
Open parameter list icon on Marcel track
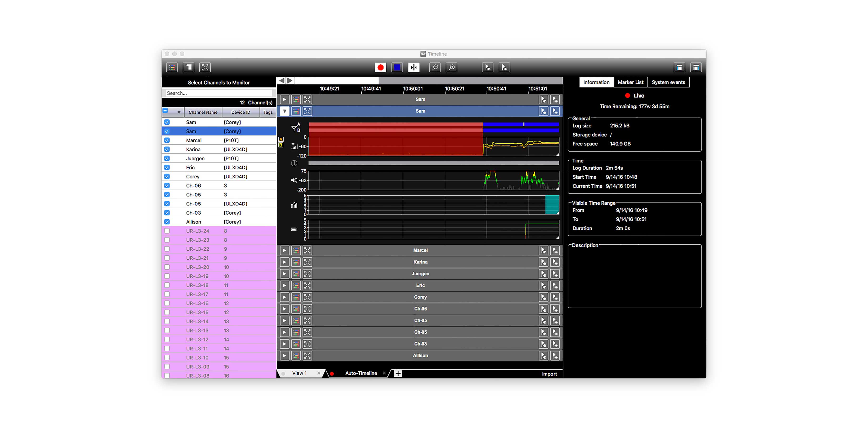[x=296, y=250]
